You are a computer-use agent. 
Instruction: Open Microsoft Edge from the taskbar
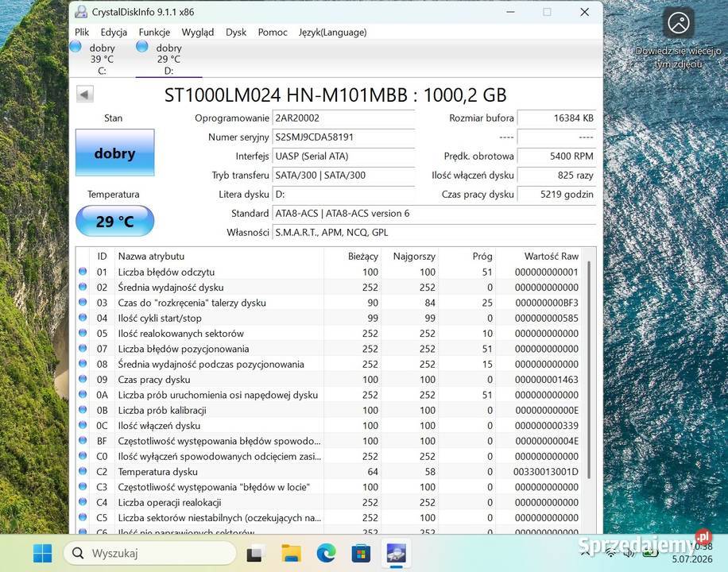click(326, 553)
